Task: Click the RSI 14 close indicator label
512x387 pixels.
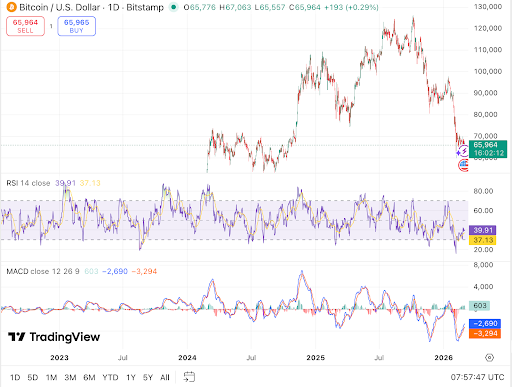Action: click(28, 183)
